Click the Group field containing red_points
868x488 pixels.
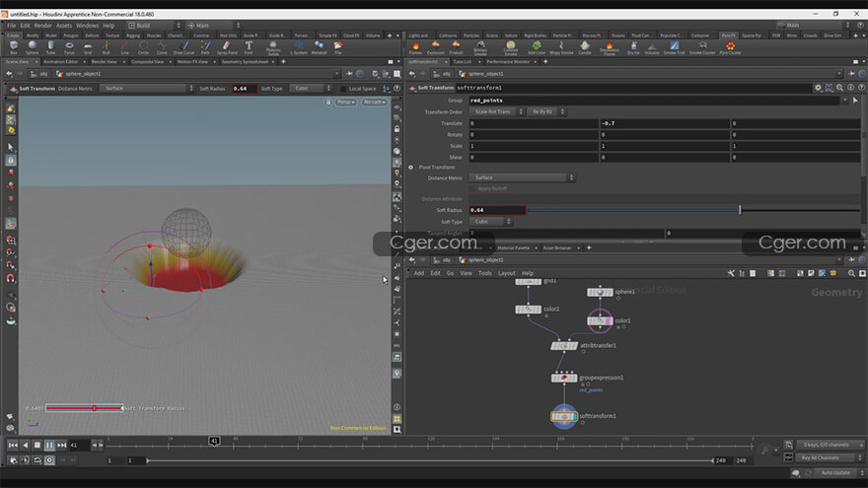[655, 101]
